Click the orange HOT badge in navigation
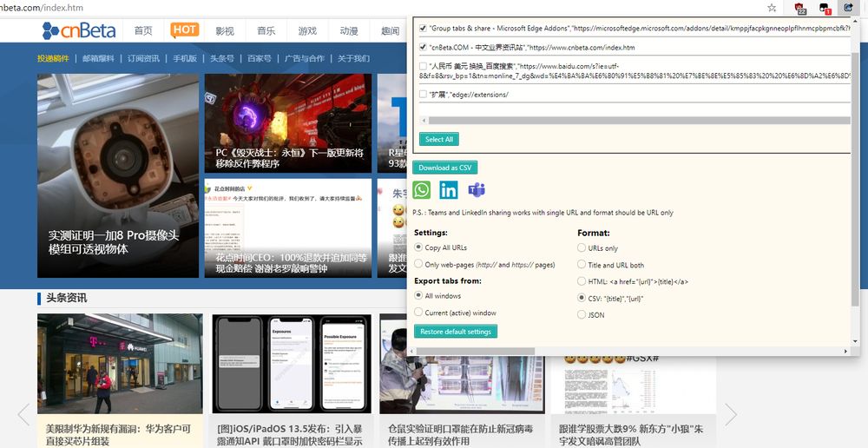868x448 pixels. coord(184,30)
